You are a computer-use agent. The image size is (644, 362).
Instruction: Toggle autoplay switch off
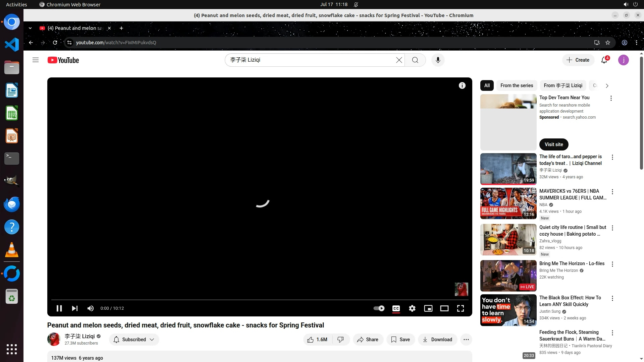coord(379,308)
